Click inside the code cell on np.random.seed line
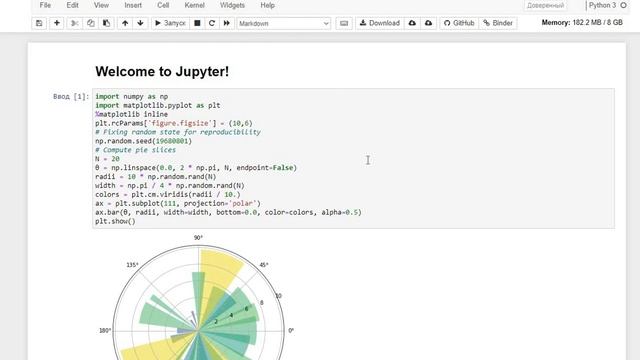 (143, 141)
